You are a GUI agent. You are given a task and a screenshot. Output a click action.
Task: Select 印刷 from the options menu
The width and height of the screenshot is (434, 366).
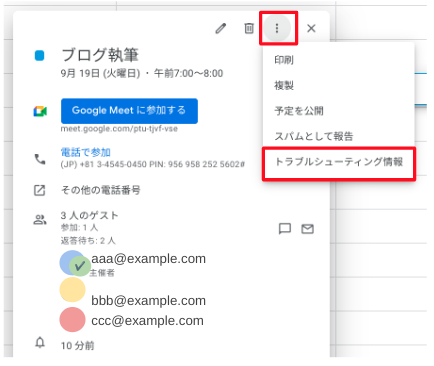tap(338, 60)
